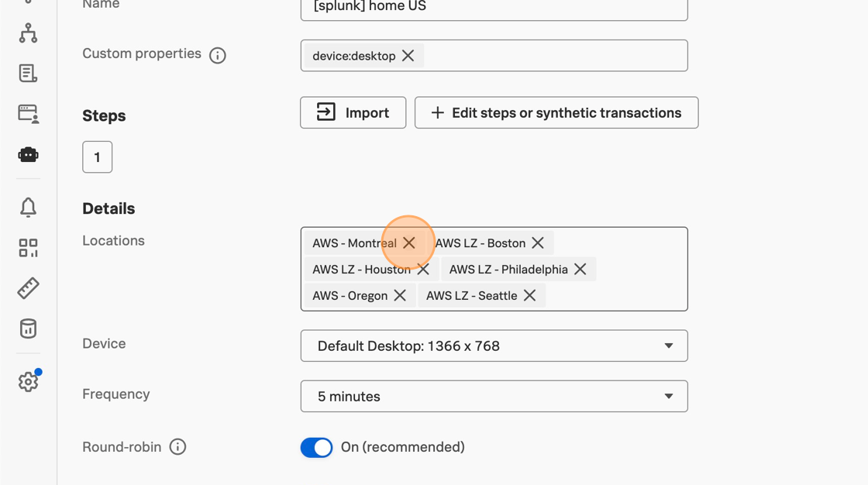The width and height of the screenshot is (868, 485).
Task: Open the dashboards grid icon in sidebar
Action: pyautogui.click(x=28, y=247)
